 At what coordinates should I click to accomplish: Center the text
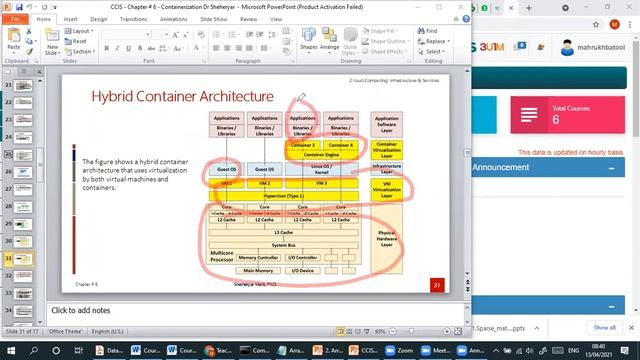tap(227, 49)
